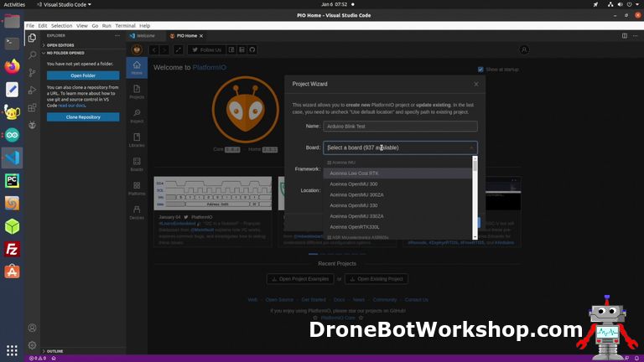Select Aceinna OpenIMU 330ZA board

(x=397, y=216)
